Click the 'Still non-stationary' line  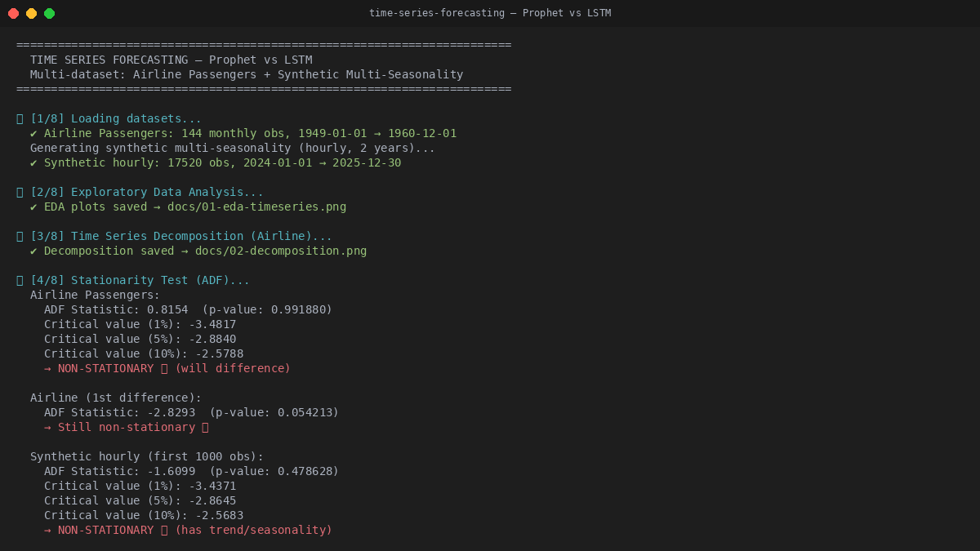[127, 427]
